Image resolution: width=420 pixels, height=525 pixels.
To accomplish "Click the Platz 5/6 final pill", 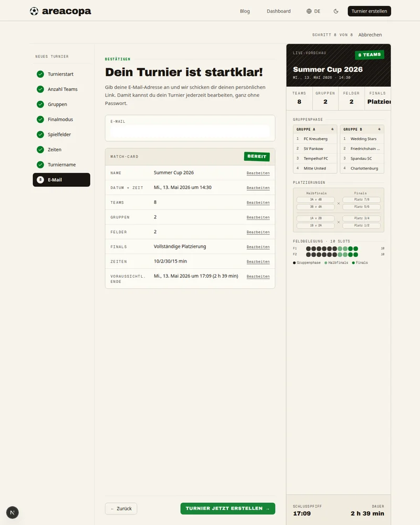I will point(361,207).
